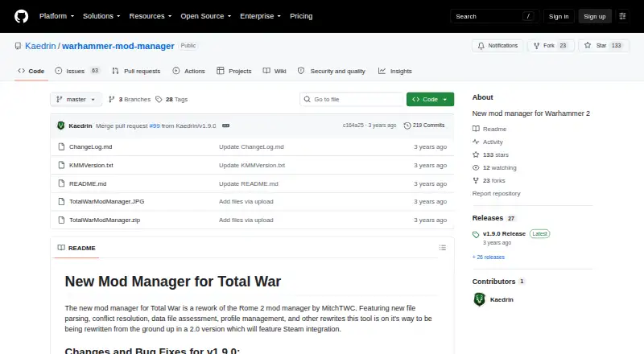Viewport: 644px width, 354px height.
Task: Open the Activity link in About
Action: 488,142
